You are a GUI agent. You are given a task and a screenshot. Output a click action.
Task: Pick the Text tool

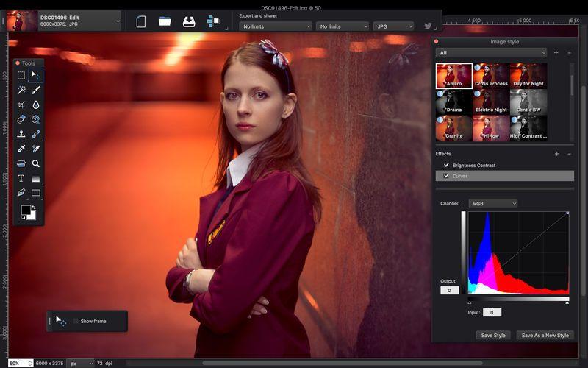pyautogui.click(x=21, y=178)
